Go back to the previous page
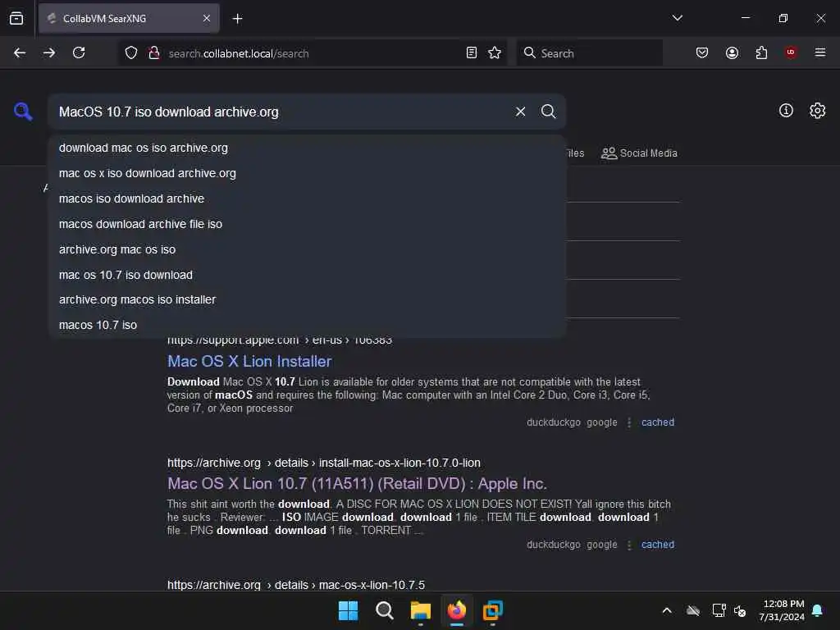This screenshot has width=840, height=630. click(x=20, y=52)
